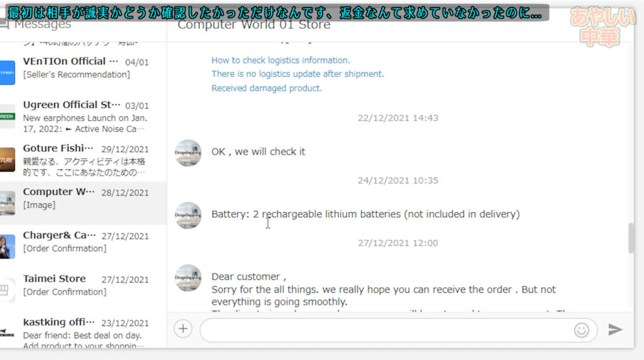Click Charger& Cable store avatar
644x360 pixels.
tap(8, 247)
